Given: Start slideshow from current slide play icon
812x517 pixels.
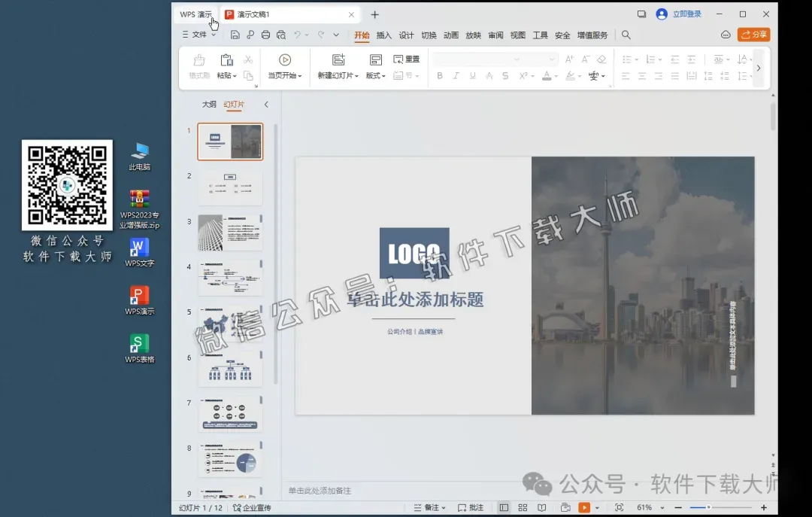Looking at the screenshot, I should pyautogui.click(x=285, y=59).
